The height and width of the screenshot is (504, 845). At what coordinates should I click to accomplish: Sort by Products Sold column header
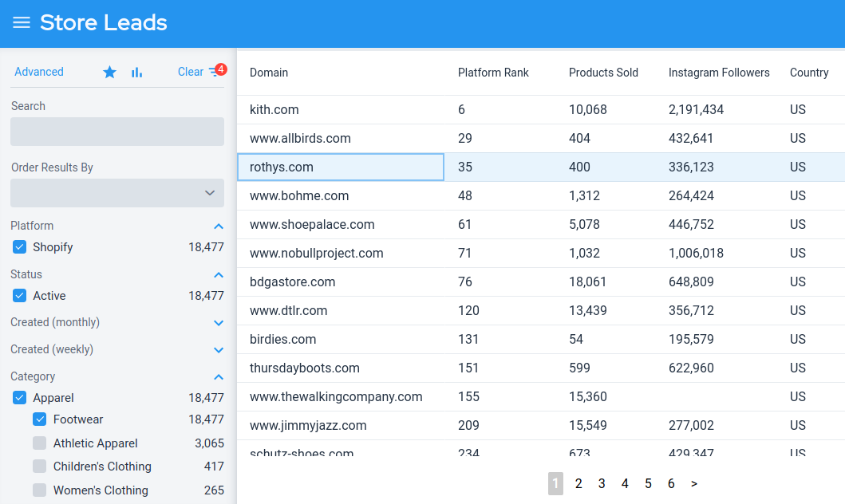[x=603, y=73]
